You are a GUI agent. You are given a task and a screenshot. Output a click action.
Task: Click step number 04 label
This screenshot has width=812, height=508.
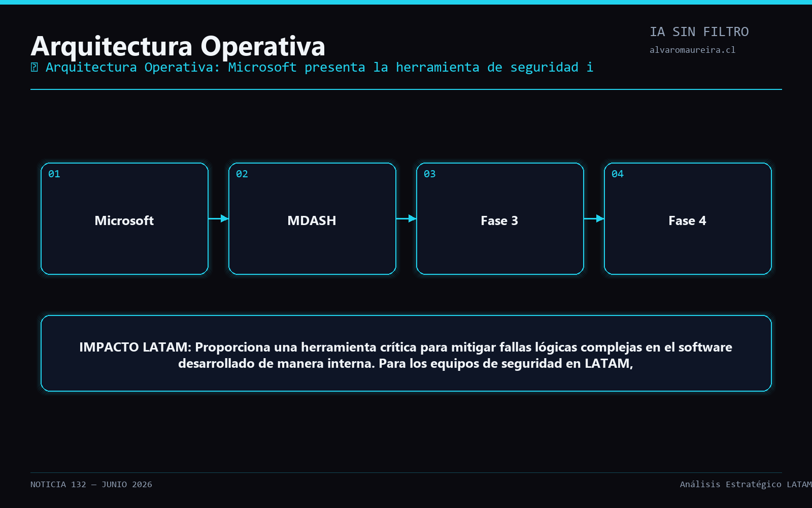point(618,174)
